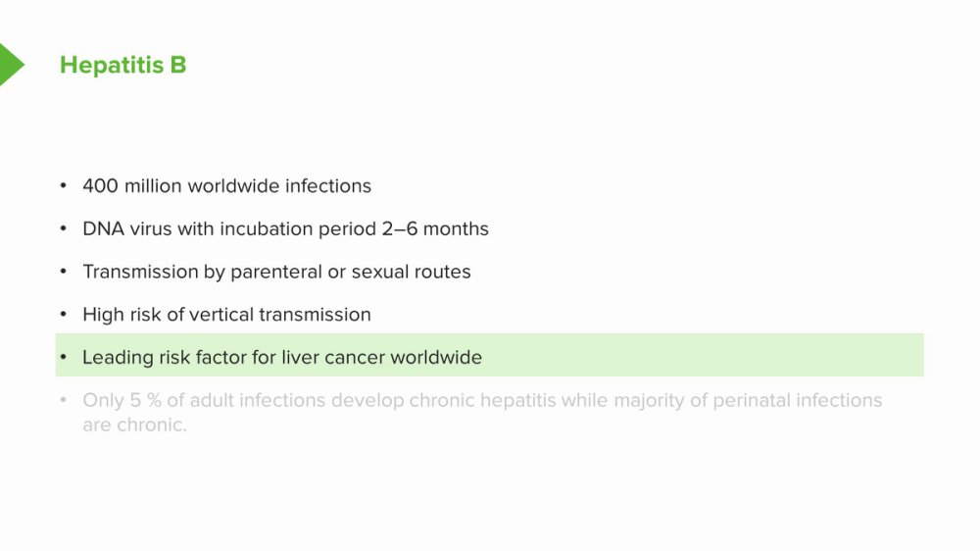980x551 pixels.
Task: Click bullet dot before 'Transmission by parenteral'
Action: 63,272
